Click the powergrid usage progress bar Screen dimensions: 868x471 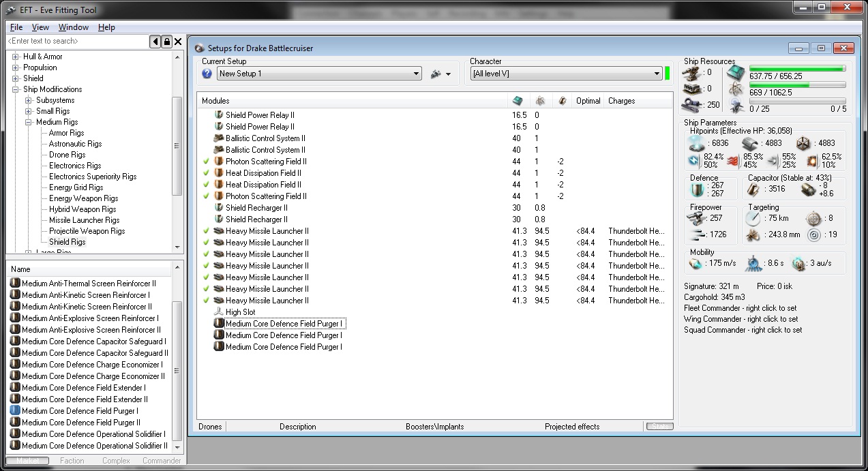pyautogui.click(x=797, y=85)
